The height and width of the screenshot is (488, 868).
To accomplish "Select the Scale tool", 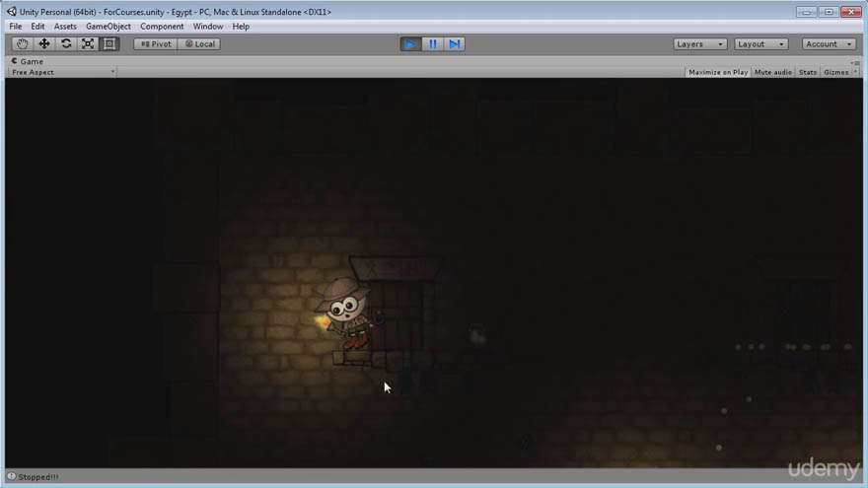I will tap(88, 43).
